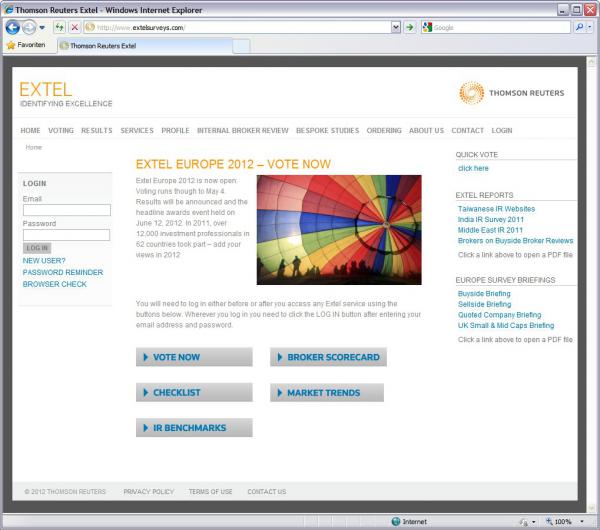Click the Thomson Reuters logo
Screen dimensions: 600x530
[511, 93]
